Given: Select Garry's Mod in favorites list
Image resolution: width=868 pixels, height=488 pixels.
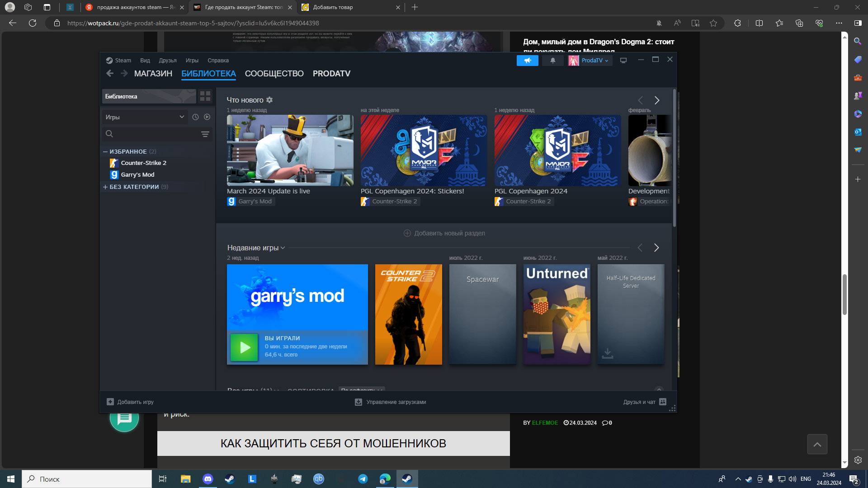Looking at the screenshot, I should click(x=137, y=174).
